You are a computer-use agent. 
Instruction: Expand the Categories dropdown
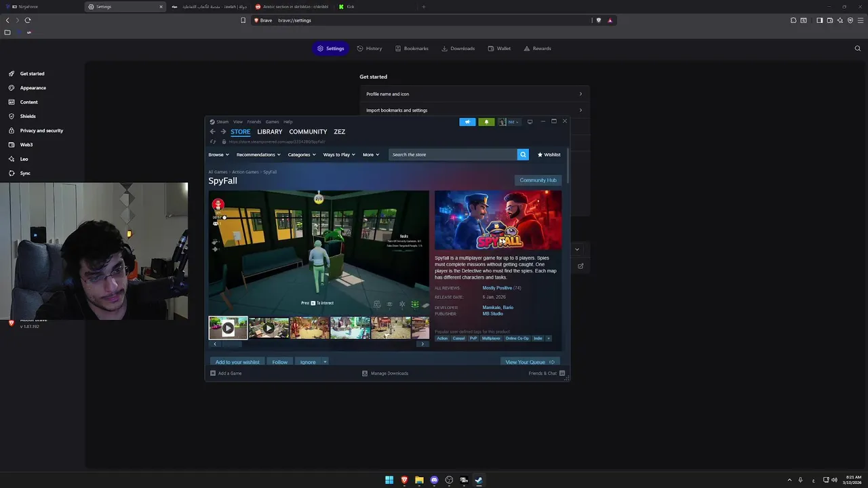coord(302,155)
